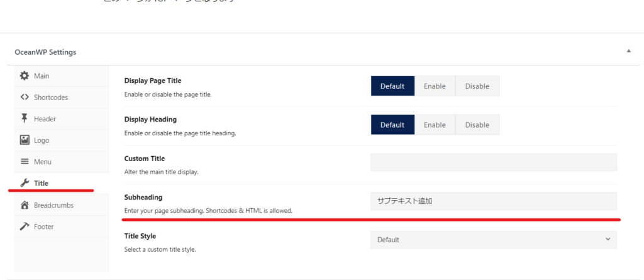644x280 pixels.
Task: Click the hamburger icon beside Menu
Action: (x=25, y=162)
